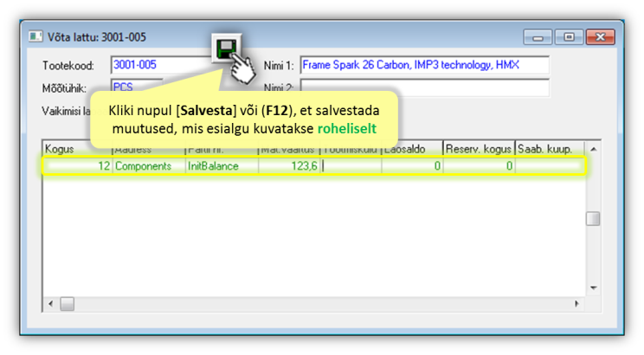Screen dimensions: 644x355
Task: Select the 123,6 material value cell
Action: pyautogui.click(x=289, y=166)
